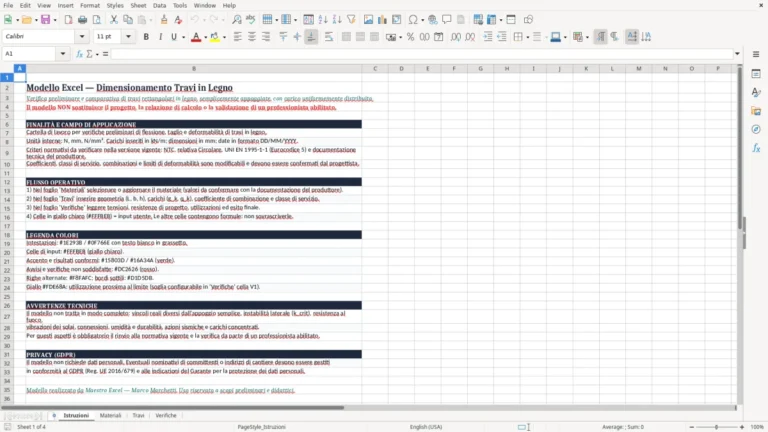Align cell text left
This screenshot has width=768, height=432.
point(238,37)
